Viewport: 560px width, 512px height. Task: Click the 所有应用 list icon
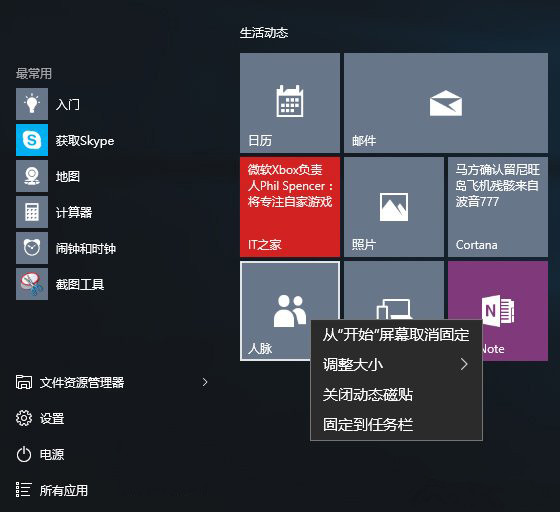24,490
